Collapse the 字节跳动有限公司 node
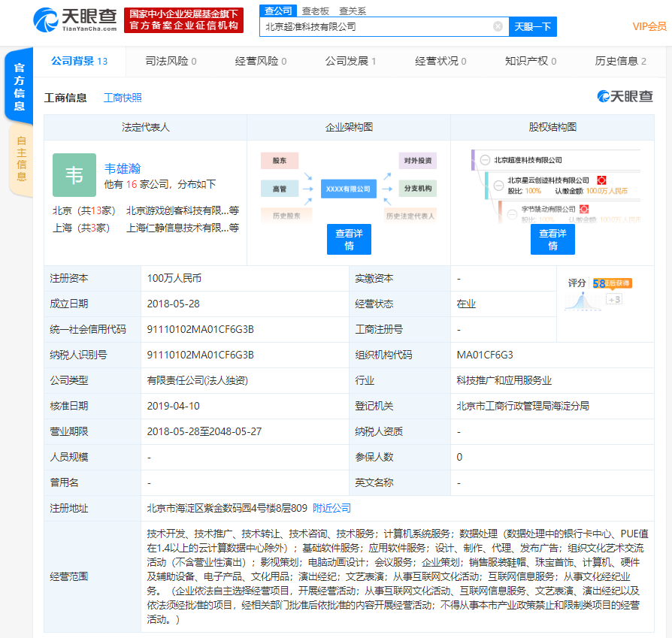The height and width of the screenshot is (638, 672). 512,214
